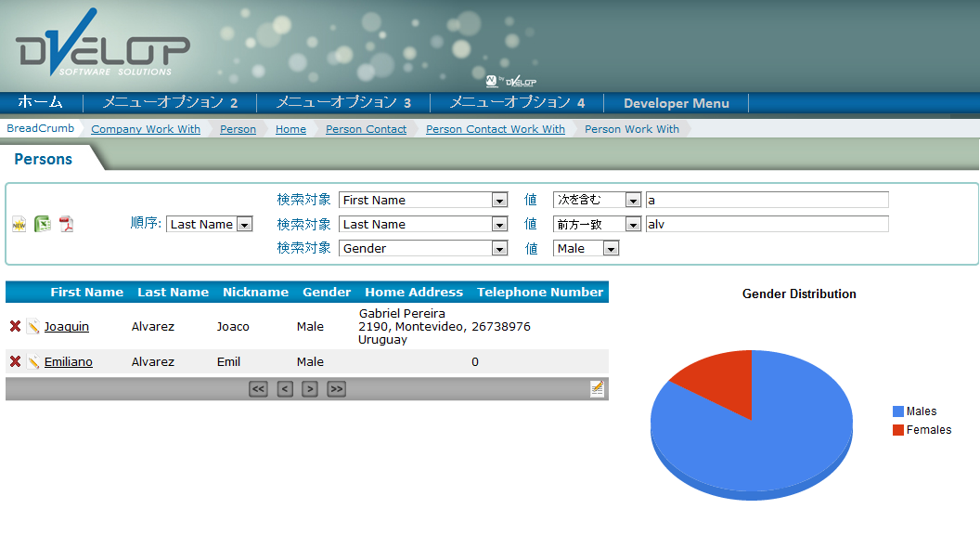The width and height of the screenshot is (980, 535).
Task: Sort by the Telephone Number column header
Action: pos(540,292)
